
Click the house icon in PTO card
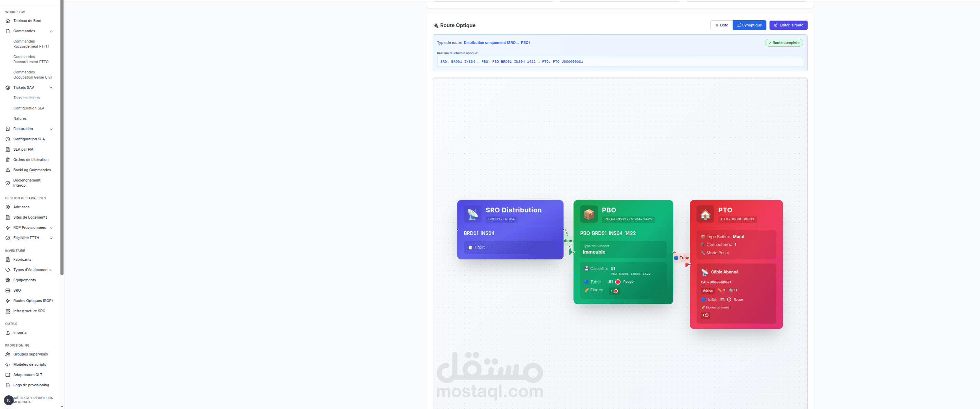coord(705,214)
